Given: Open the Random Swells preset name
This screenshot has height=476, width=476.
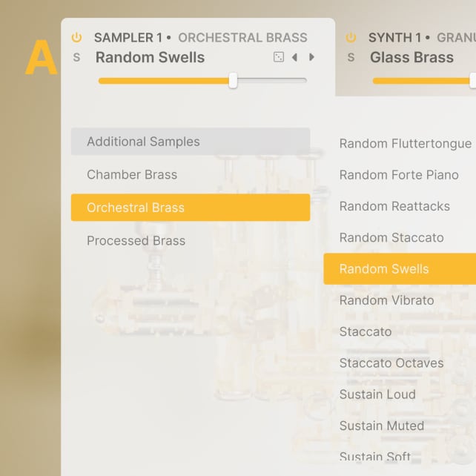Looking at the screenshot, I should point(150,57).
